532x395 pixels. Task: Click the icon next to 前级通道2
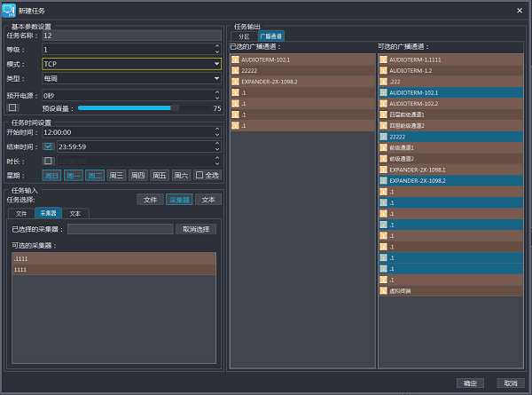point(383,158)
